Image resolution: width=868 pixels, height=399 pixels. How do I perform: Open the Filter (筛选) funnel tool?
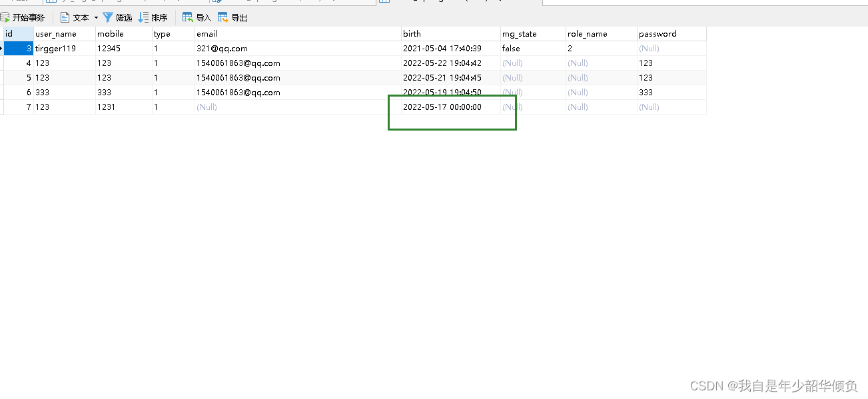click(x=117, y=18)
